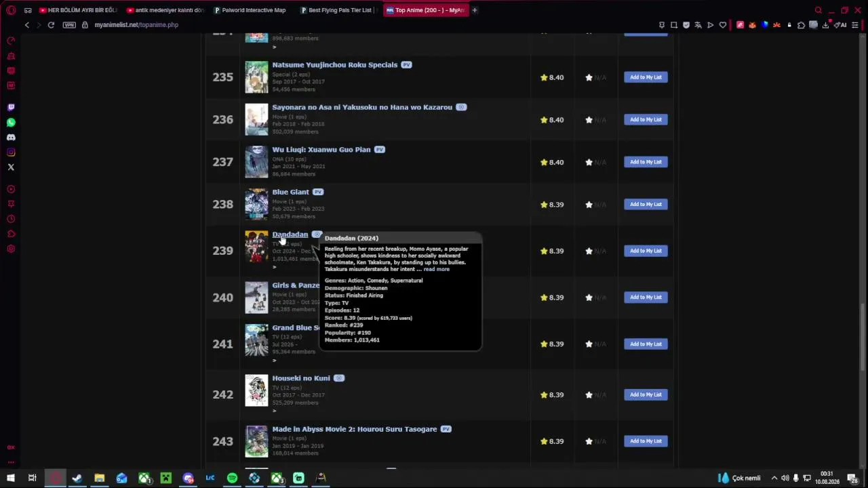The height and width of the screenshot is (488, 868).
Task: Focus the myanimelist.net address bar
Action: click(136, 25)
